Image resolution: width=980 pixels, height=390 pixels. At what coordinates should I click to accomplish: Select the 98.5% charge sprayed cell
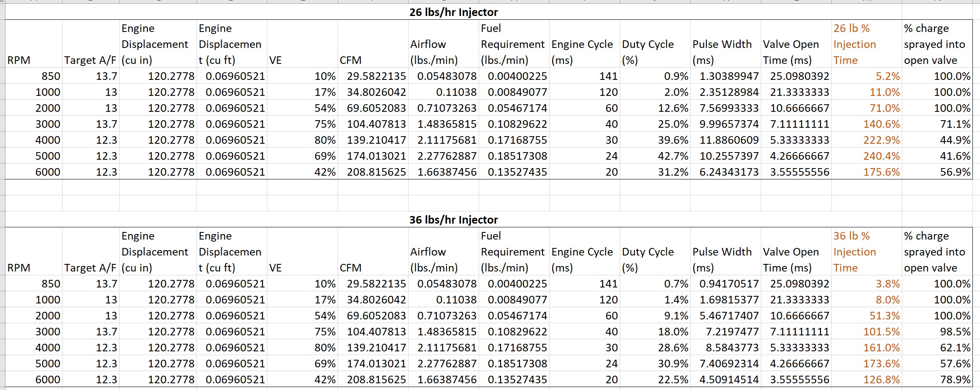point(937,332)
